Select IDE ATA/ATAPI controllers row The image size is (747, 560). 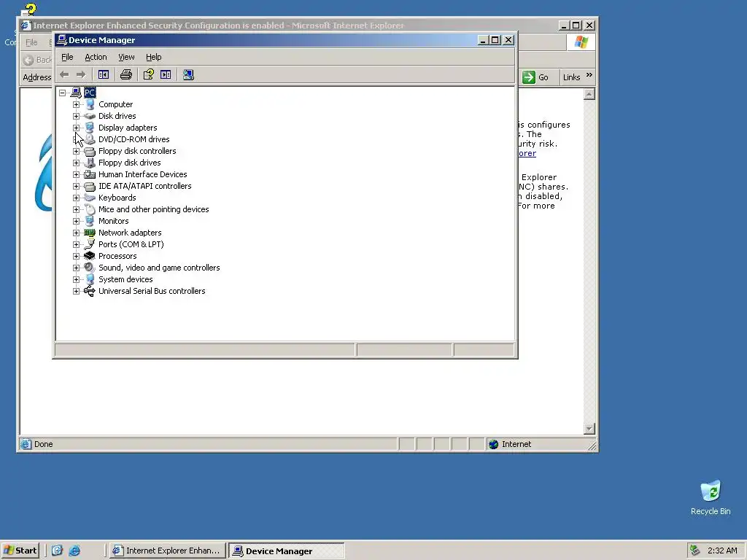click(145, 186)
